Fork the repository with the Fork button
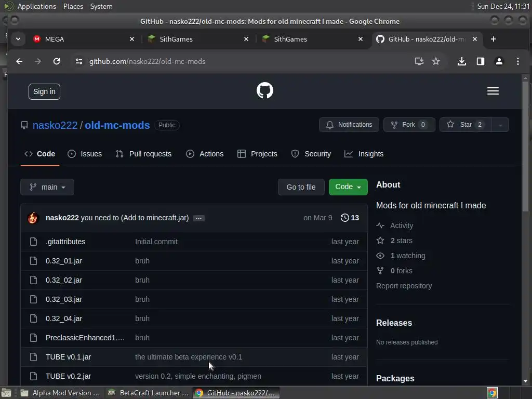This screenshot has height=399, width=532. point(409,125)
